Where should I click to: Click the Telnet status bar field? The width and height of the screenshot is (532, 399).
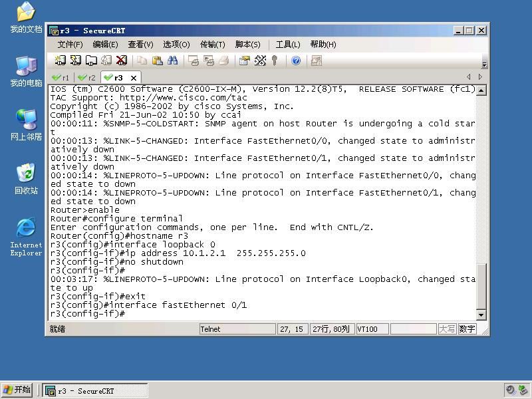point(237,329)
